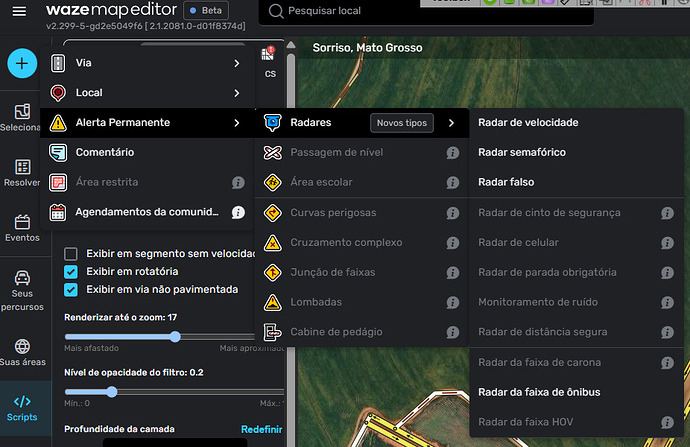The width and height of the screenshot is (690, 447).
Task: Select Radar de velocidade
Action: (576, 123)
